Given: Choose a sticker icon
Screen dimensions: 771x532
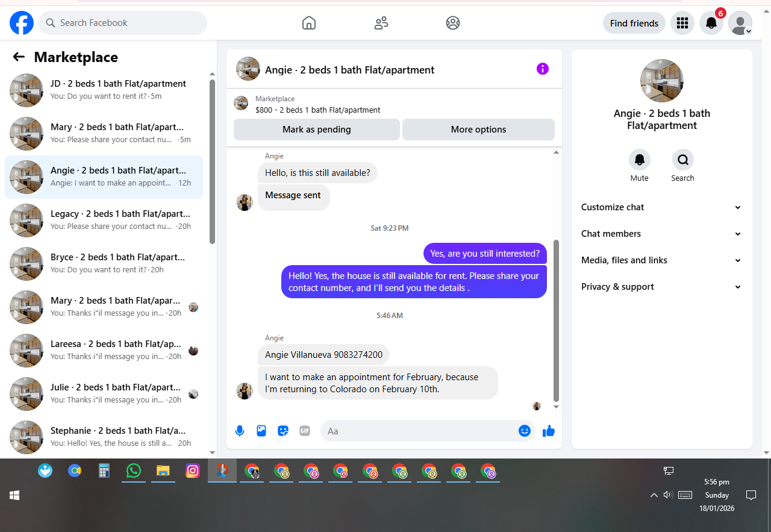Looking at the screenshot, I should coord(283,431).
